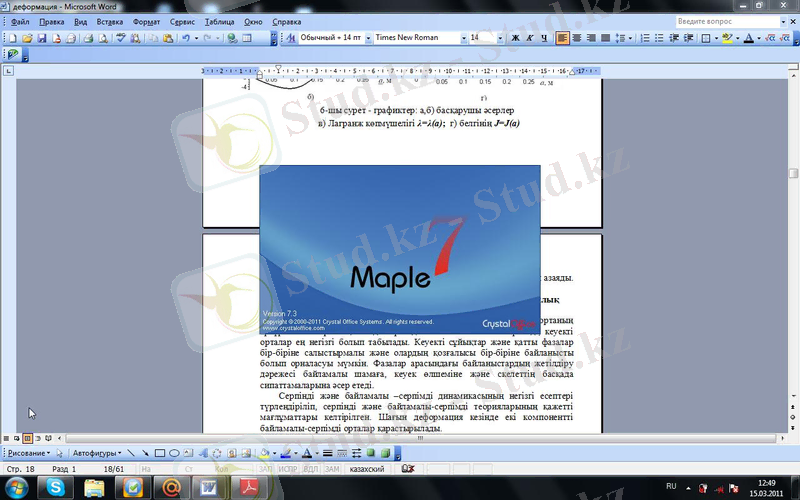Choose Select Objects pointer tool
Screen dimensions: 800x500
pyautogui.click(x=60, y=453)
